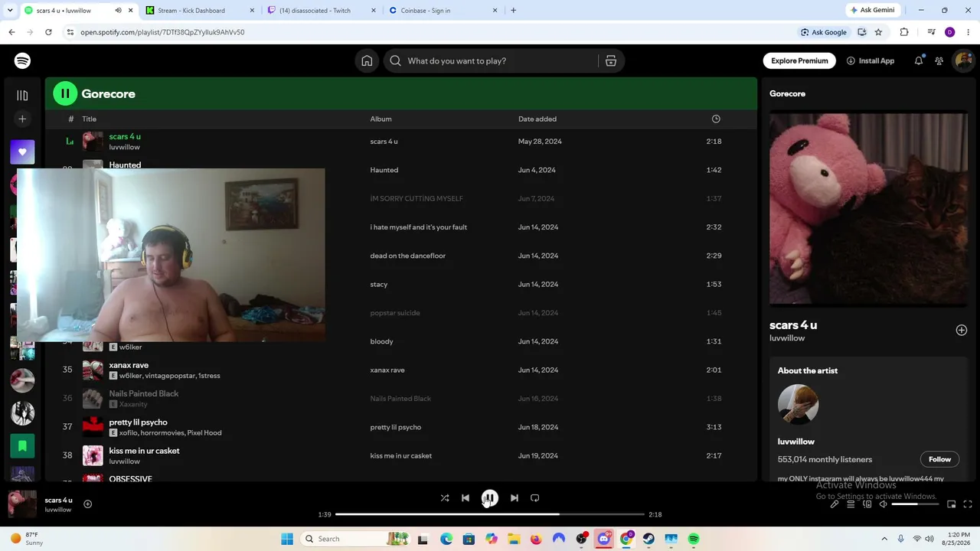Toggle repeat mode
The width and height of the screenshot is (980, 551).
(535, 498)
